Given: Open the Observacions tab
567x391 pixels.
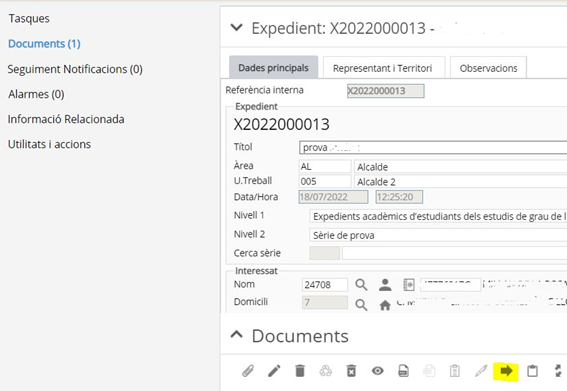Looking at the screenshot, I should pos(488,68).
